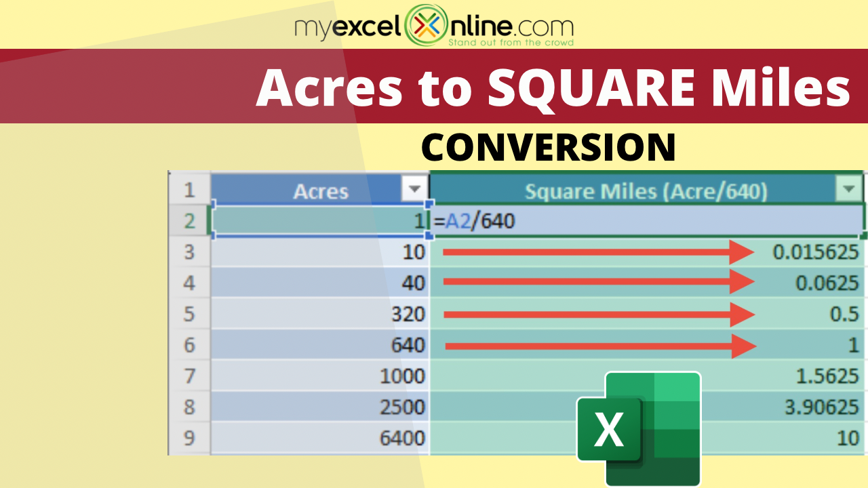
Task: Select the result cell showing 0.015625
Action: (x=647, y=251)
